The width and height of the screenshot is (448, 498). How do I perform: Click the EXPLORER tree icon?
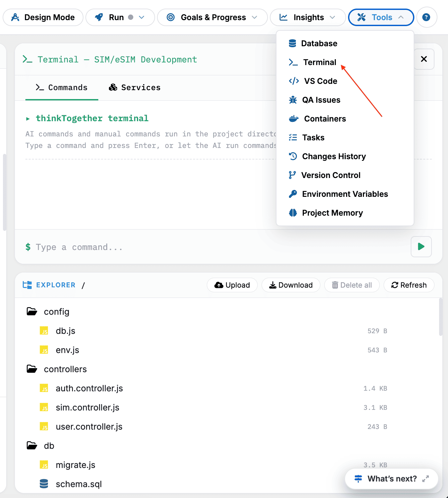coord(27,285)
